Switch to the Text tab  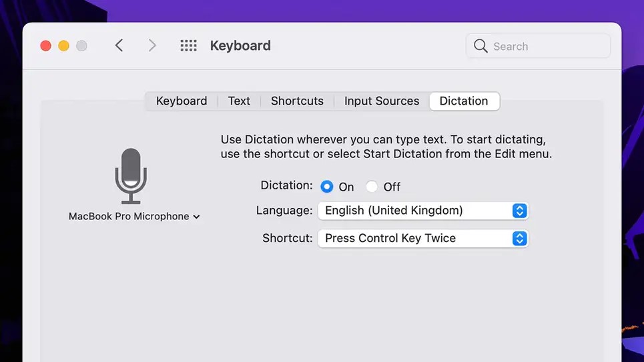[x=239, y=101]
